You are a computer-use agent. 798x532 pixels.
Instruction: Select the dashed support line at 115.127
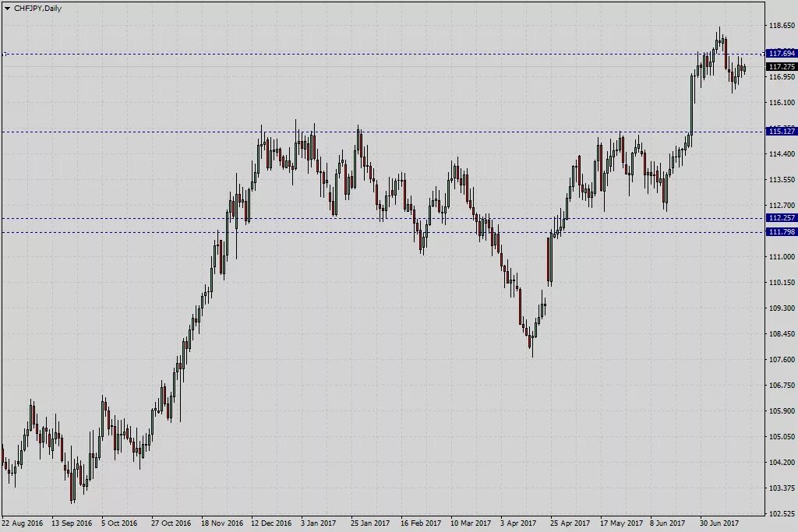(390, 132)
